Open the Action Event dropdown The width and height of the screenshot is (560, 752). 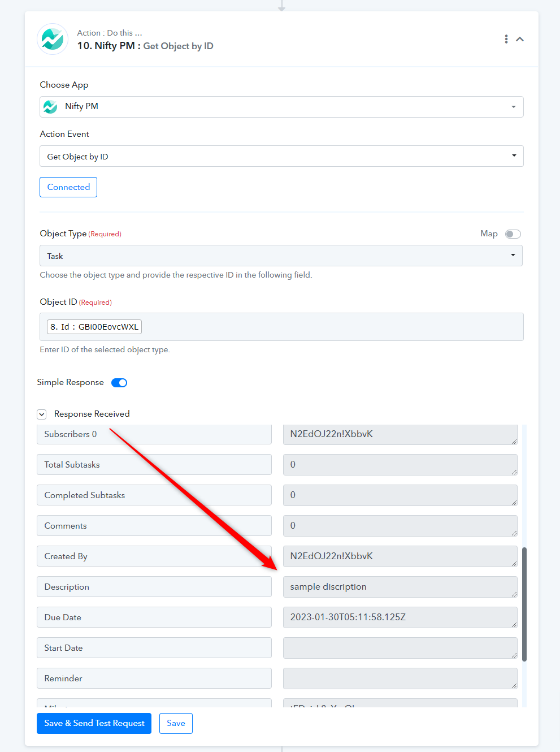pyautogui.click(x=281, y=156)
